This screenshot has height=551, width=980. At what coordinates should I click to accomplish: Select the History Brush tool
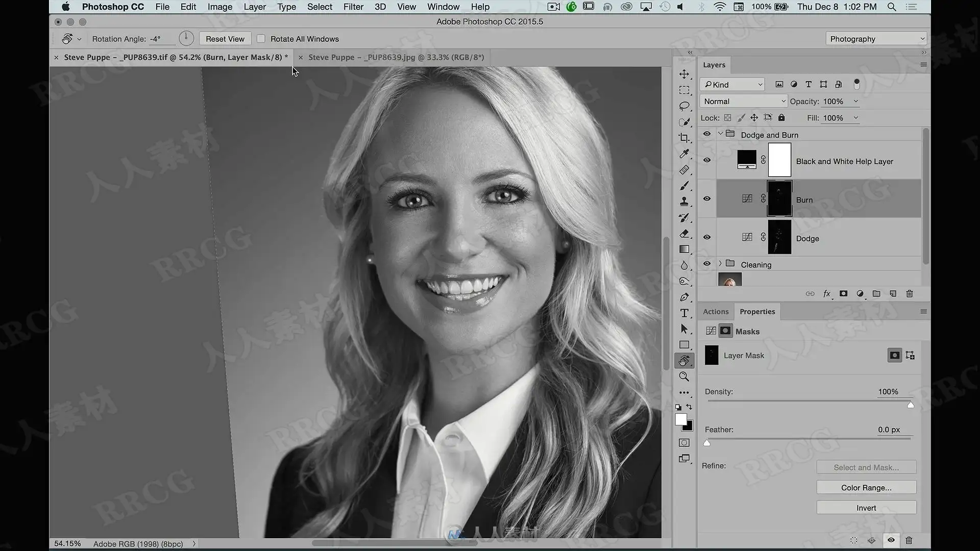[684, 218]
